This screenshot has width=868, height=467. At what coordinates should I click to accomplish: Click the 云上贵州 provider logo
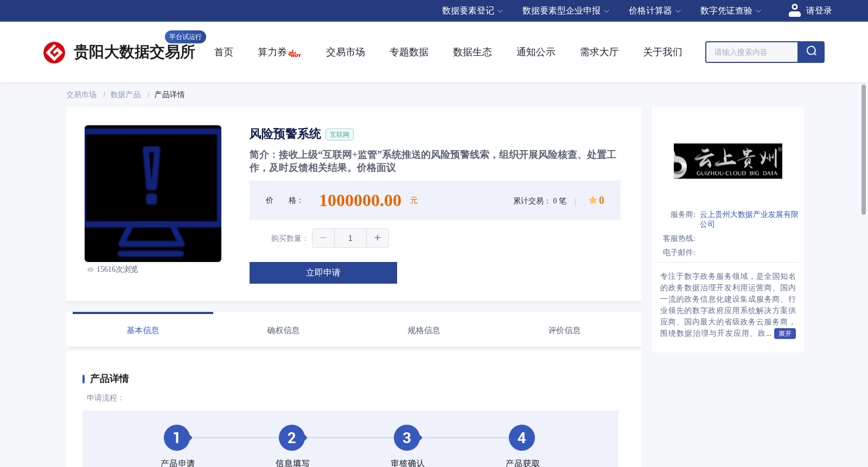(728, 161)
